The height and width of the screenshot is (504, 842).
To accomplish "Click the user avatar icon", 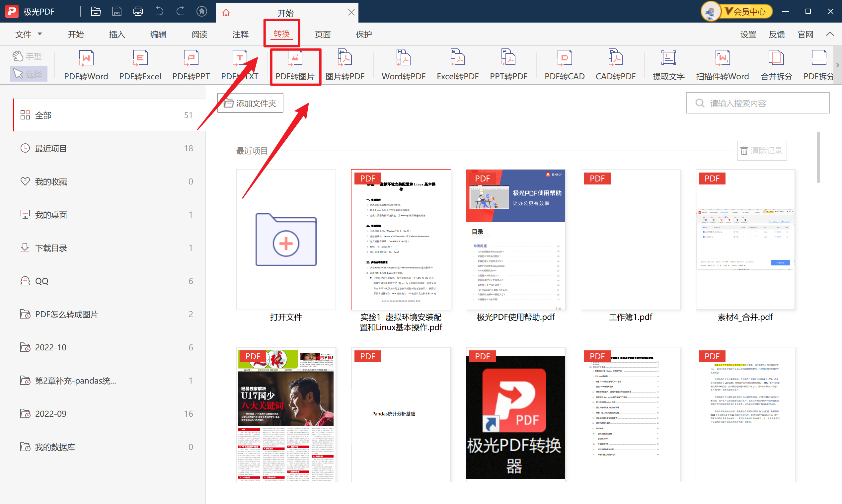I will coord(711,12).
